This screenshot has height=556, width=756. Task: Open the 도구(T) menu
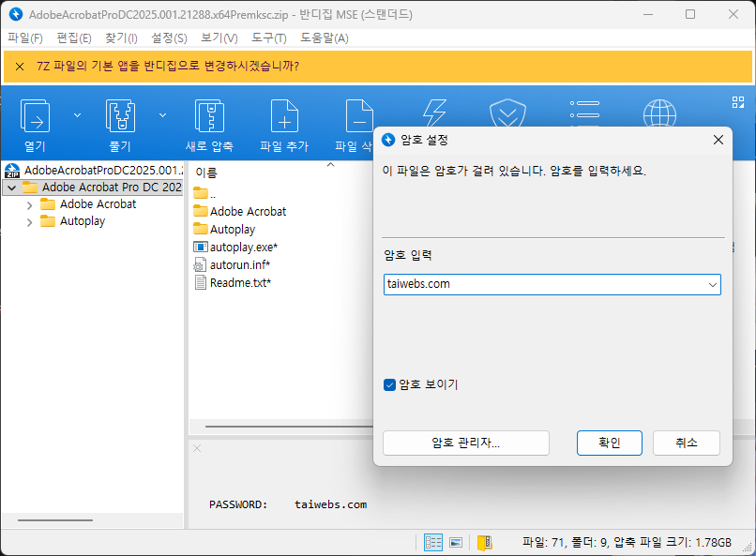pyautogui.click(x=268, y=38)
